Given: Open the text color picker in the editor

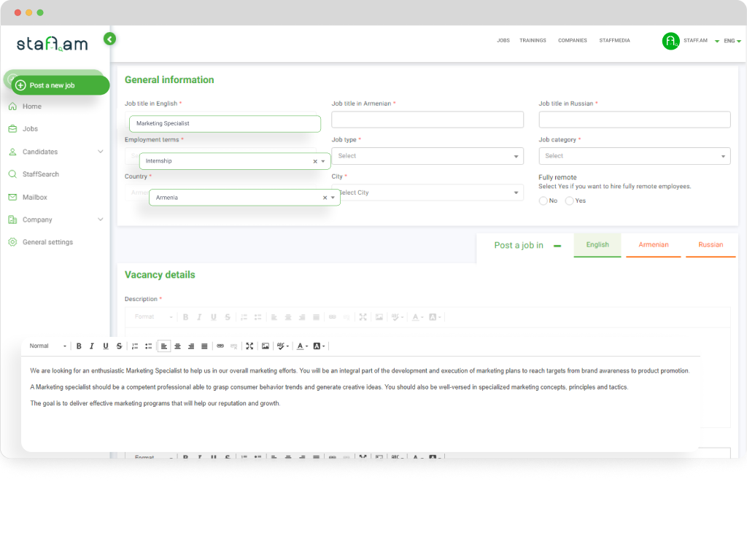Looking at the screenshot, I should point(301,346).
